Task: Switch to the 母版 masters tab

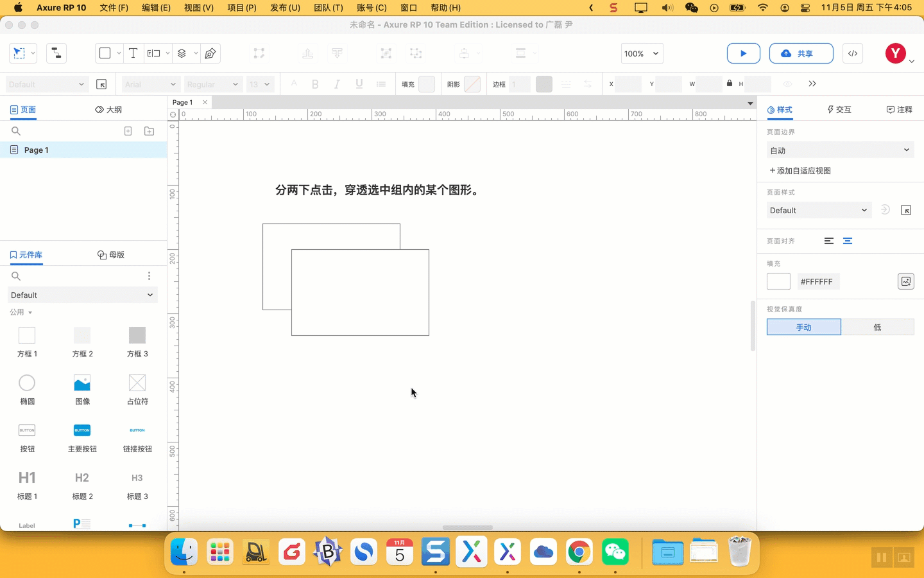Action: click(111, 255)
